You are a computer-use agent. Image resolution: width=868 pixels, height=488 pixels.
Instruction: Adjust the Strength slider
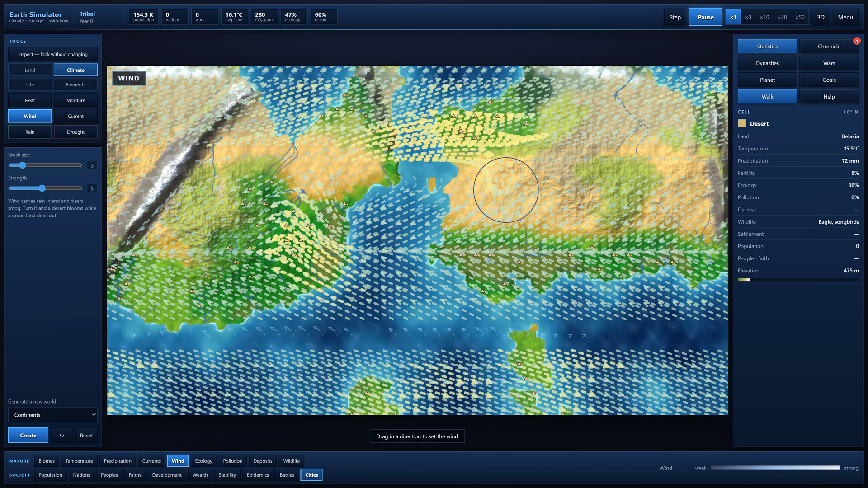point(45,188)
